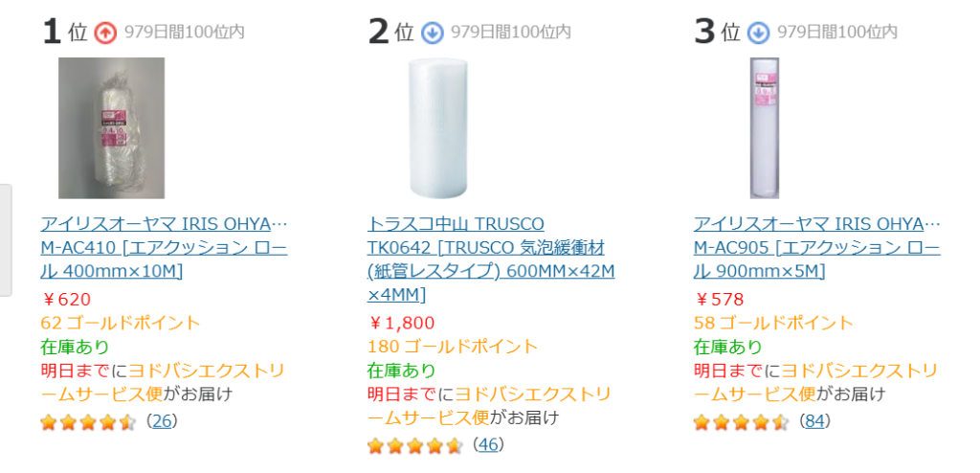Click the blue down-arrow rank icon for 3rd place
Screen dimensions: 980x473
point(758,33)
